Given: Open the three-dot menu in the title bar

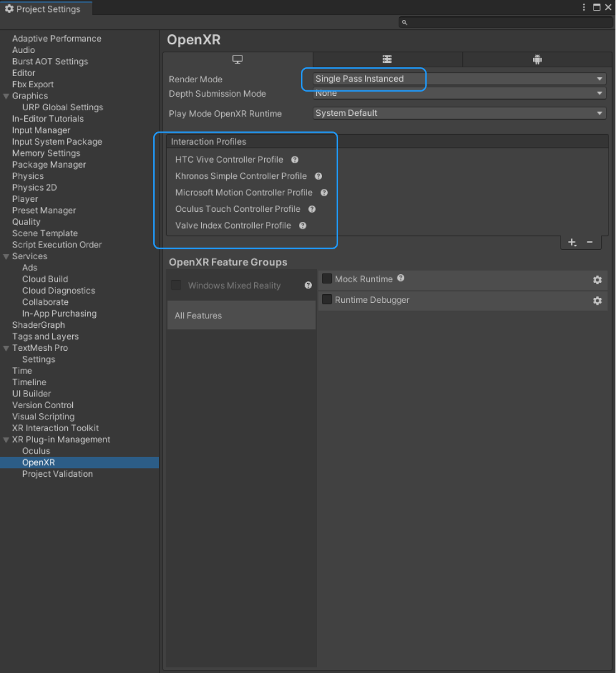Looking at the screenshot, I should coord(583,7).
